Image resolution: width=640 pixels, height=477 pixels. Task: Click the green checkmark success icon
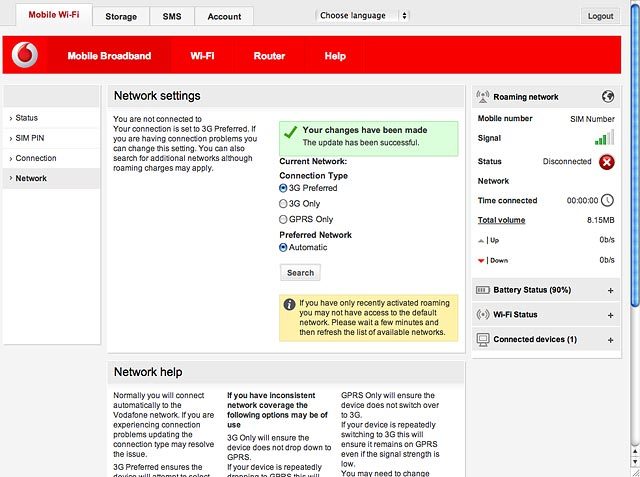click(290, 132)
